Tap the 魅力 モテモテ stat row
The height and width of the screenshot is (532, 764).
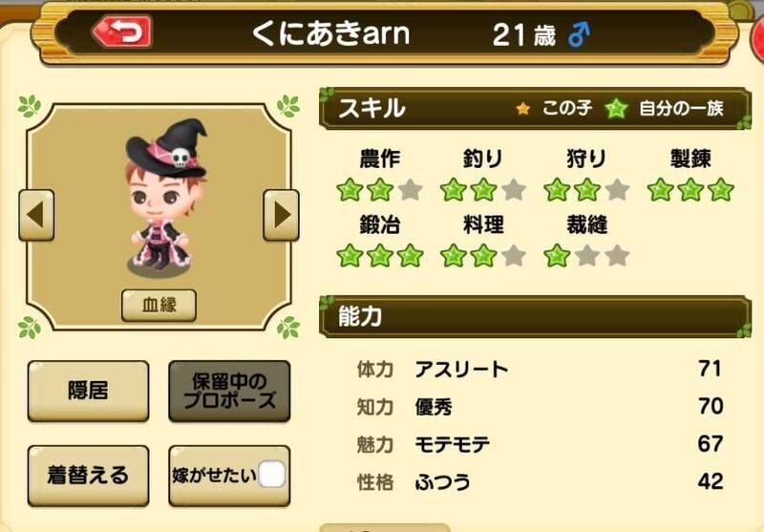point(539,444)
